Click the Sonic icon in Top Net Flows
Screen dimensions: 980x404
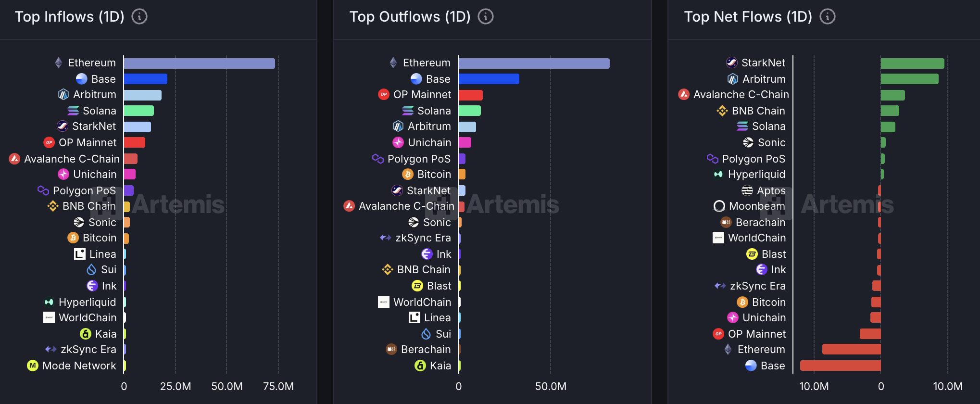(x=748, y=142)
